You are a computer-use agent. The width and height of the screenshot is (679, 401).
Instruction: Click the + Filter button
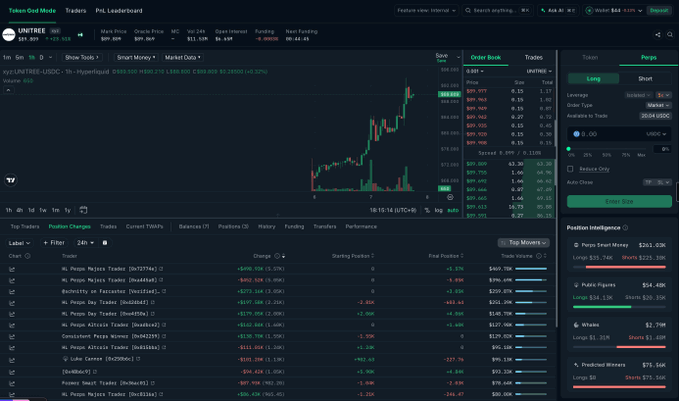pyautogui.click(x=54, y=243)
